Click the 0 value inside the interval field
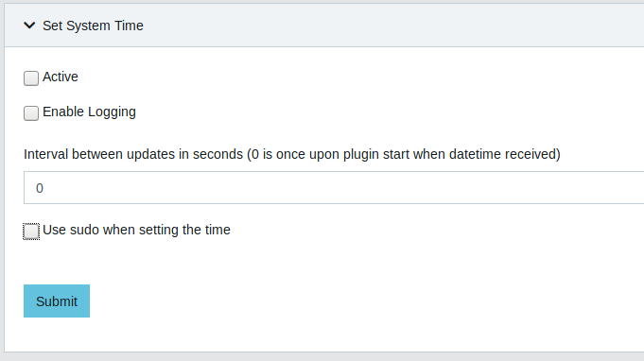 click(x=40, y=188)
